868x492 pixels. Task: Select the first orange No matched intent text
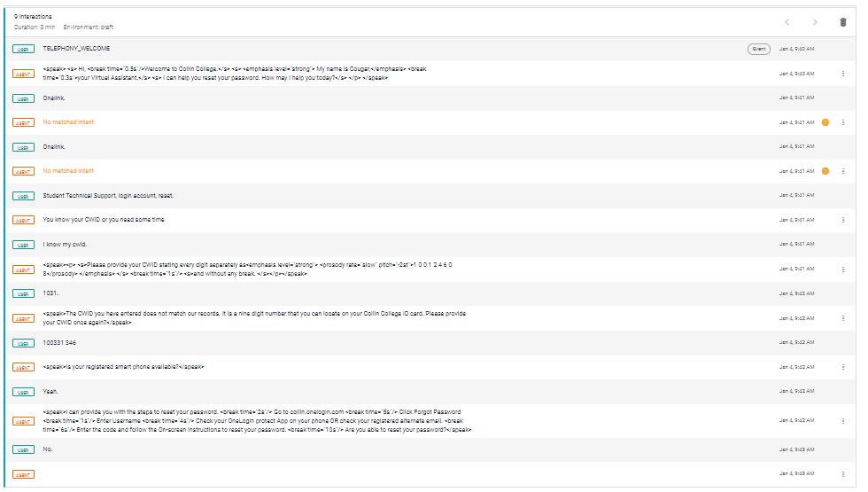(x=69, y=122)
